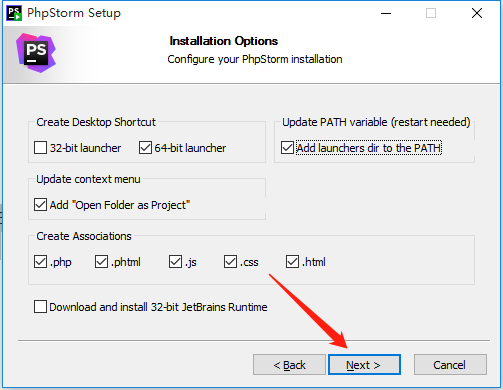The image size is (503, 390).
Task: Click the PhpStorm title bar icon
Action: coord(14,13)
